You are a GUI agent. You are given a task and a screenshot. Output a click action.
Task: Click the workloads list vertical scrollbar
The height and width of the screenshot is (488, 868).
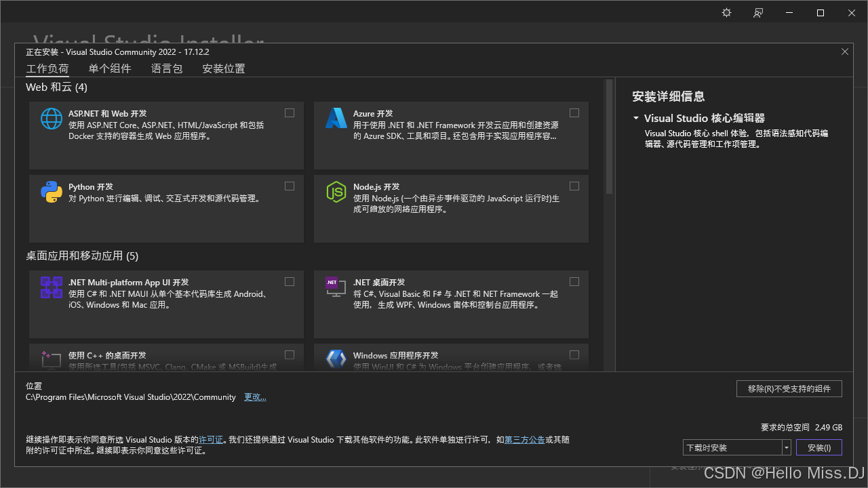tap(609, 137)
